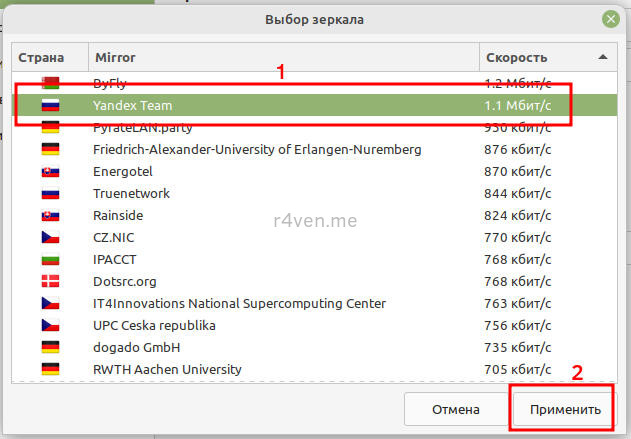Close the Выбор зеркала dialog
Viewport: 631px width, 439px height.
point(610,19)
